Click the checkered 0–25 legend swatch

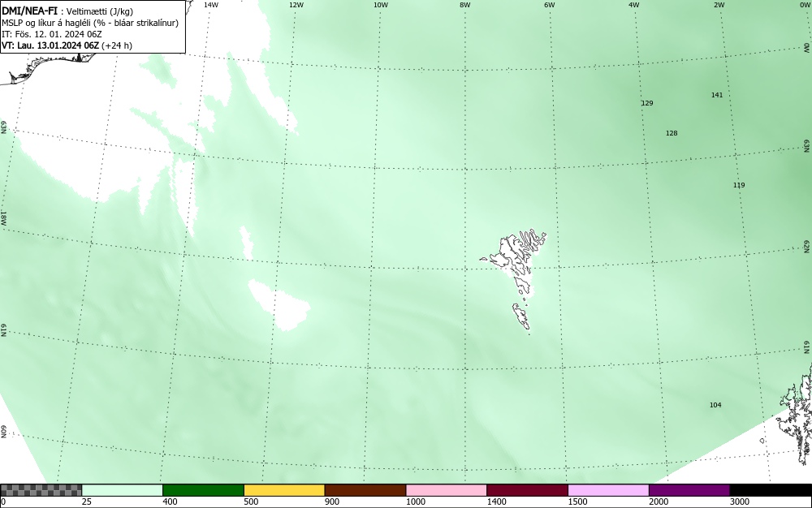point(41,490)
